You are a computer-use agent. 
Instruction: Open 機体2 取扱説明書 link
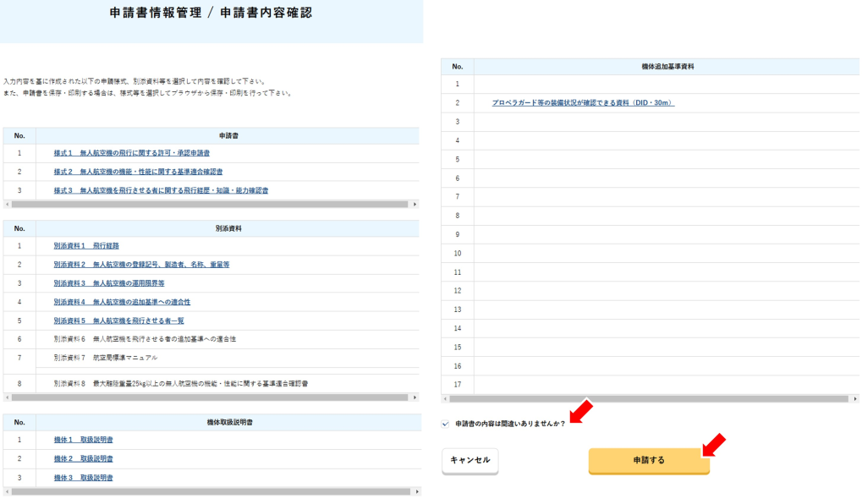83,458
